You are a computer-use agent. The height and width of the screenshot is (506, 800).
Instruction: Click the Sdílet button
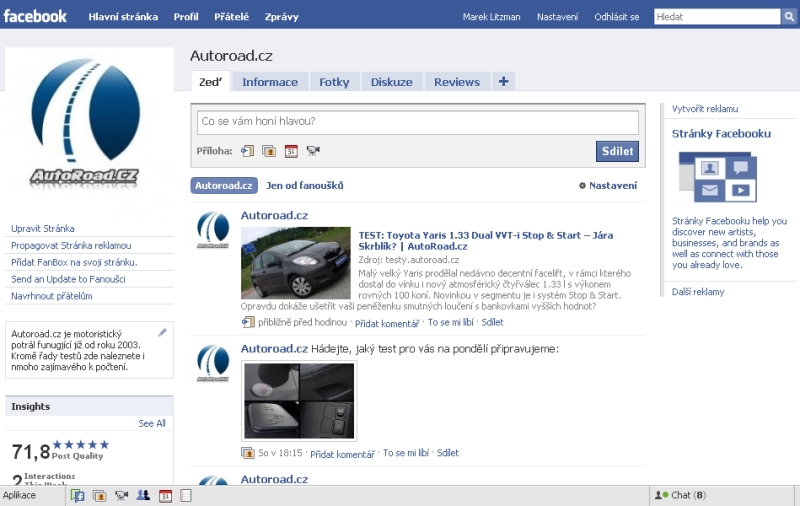tap(617, 151)
